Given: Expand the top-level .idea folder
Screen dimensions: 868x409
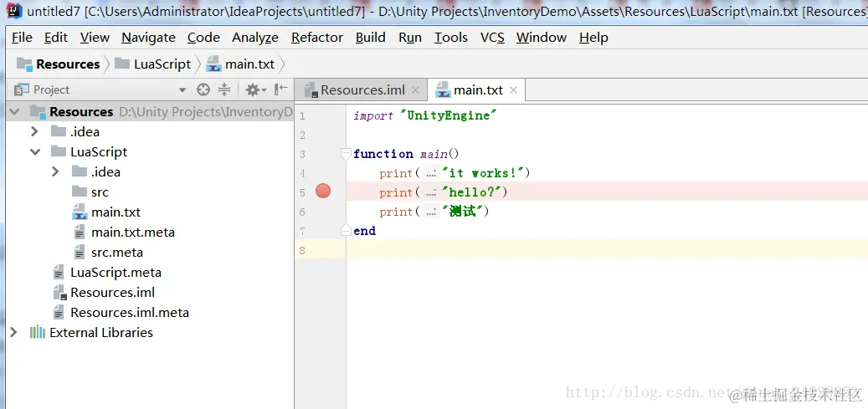Looking at the screenshot, I should pyautogui.click(x=34, y=131).
